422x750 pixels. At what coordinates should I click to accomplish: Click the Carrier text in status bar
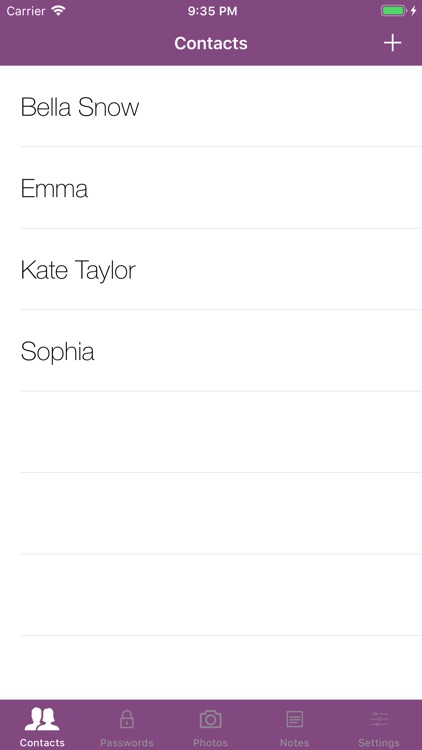tap(26, 11)
